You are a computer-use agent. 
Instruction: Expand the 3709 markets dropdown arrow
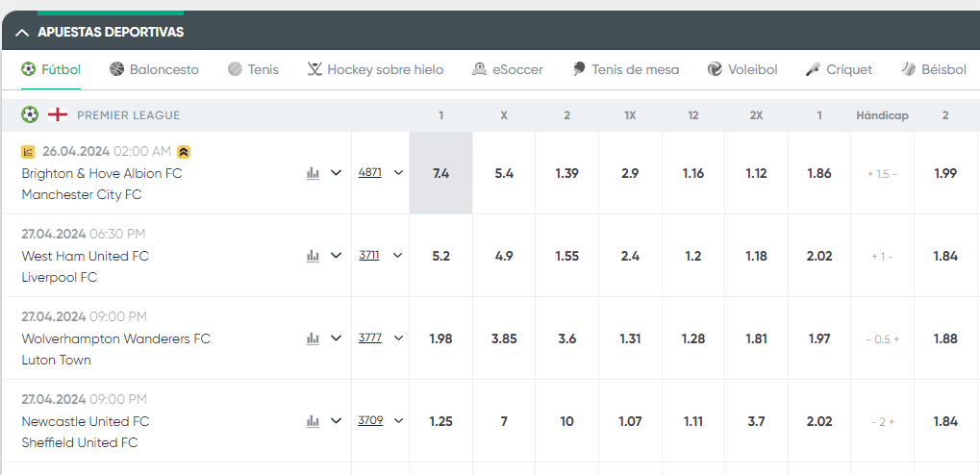[399, 421]
